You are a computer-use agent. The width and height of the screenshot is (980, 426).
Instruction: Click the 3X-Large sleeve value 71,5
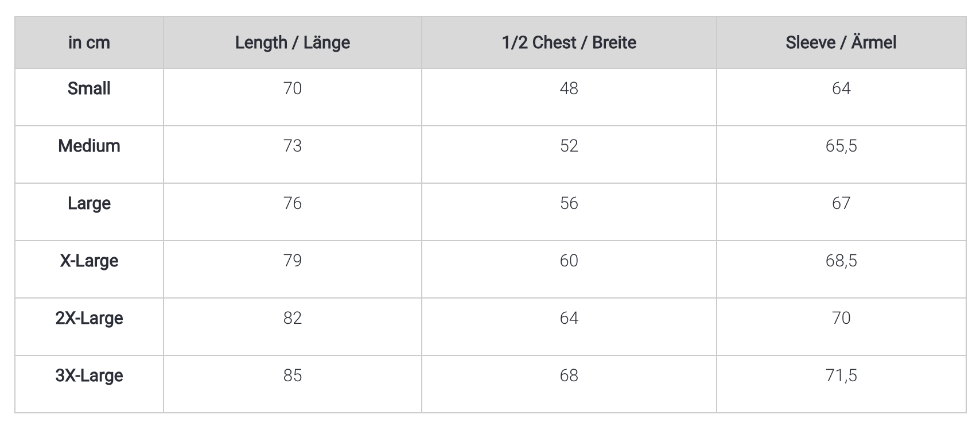(x=841, y=376)
